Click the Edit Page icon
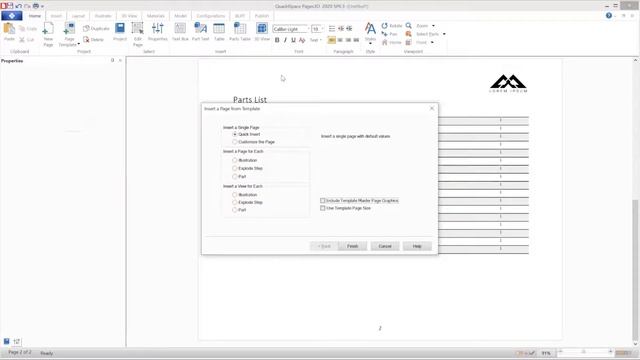640x360 pixels. click(138, 29)
